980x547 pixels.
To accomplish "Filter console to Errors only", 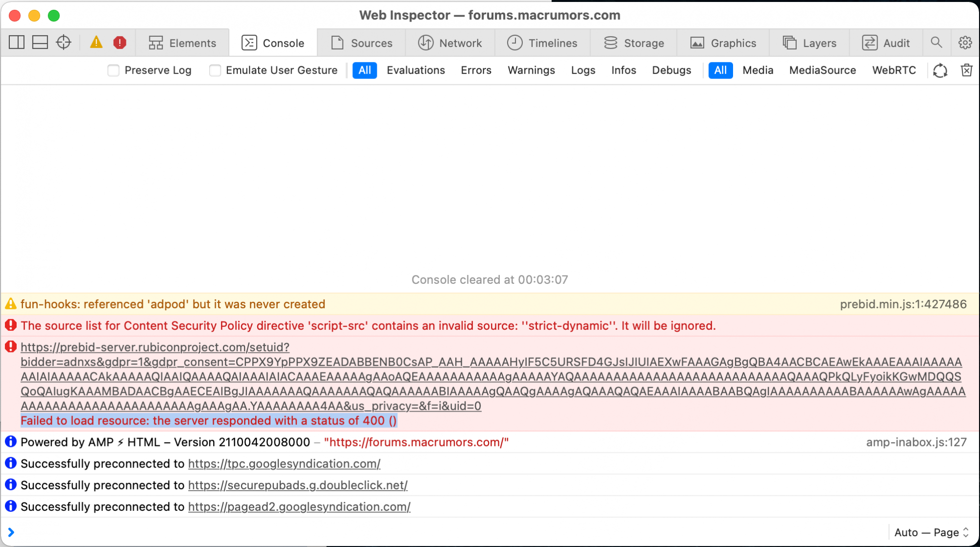I will (x=476, y=70).
